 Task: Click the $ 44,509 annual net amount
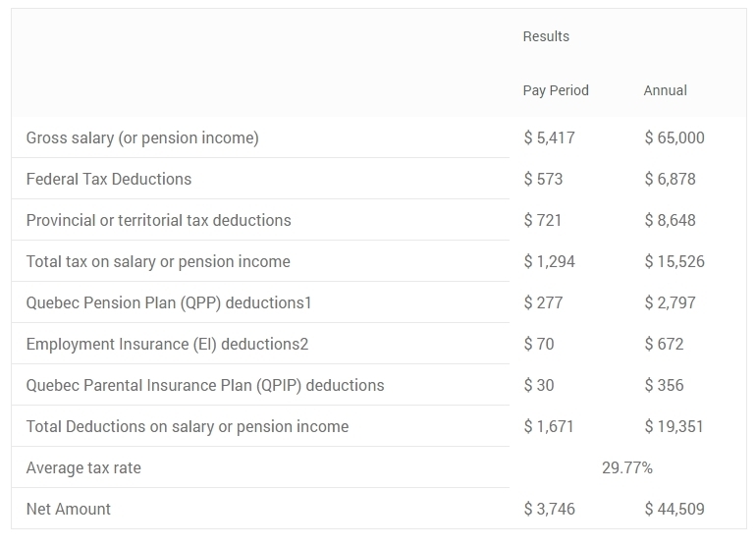coord(675,509)
